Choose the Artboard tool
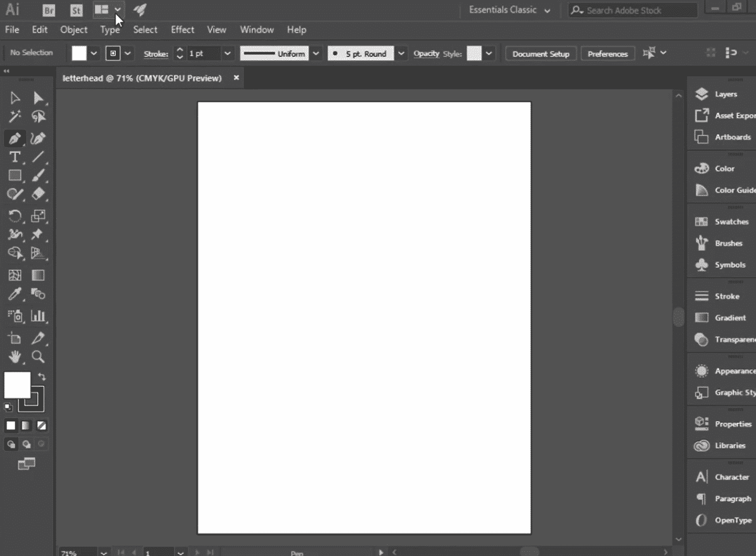The image size is (756, 556). pyautogui.click(x=15, y=338)
